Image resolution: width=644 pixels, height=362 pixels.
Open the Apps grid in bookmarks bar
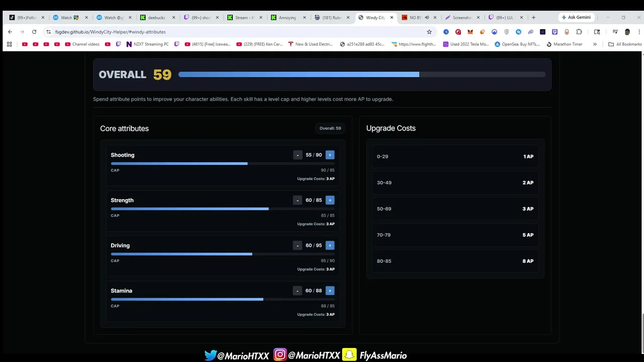(x=9, y=44)
